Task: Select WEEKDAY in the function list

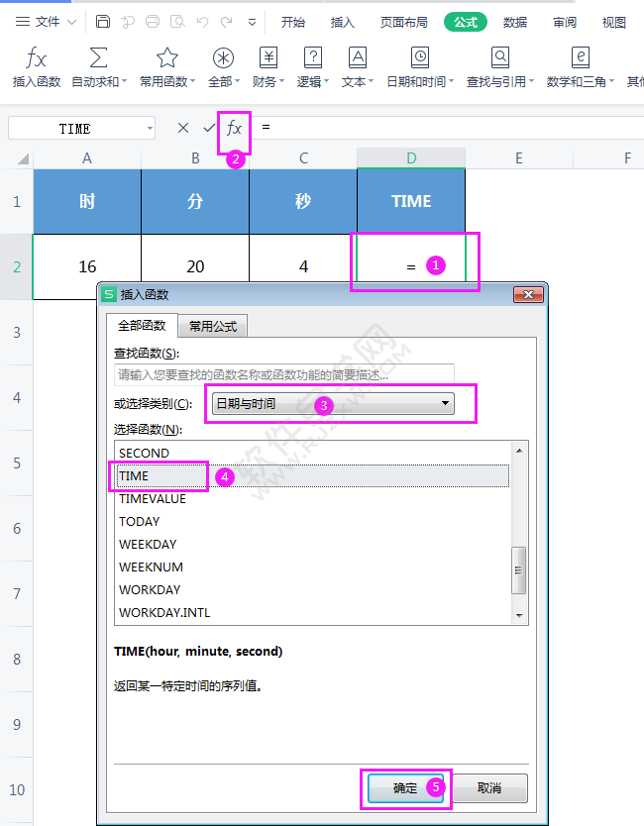Action: [313, 544]
